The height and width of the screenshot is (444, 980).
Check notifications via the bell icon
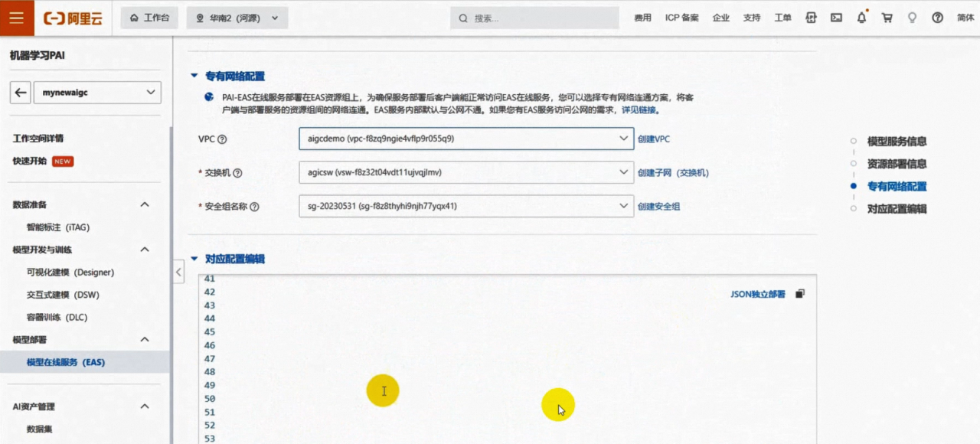pos(861,17)
